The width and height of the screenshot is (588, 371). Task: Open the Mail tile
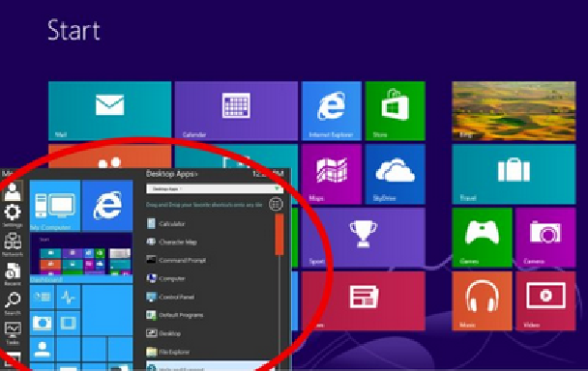110,111
